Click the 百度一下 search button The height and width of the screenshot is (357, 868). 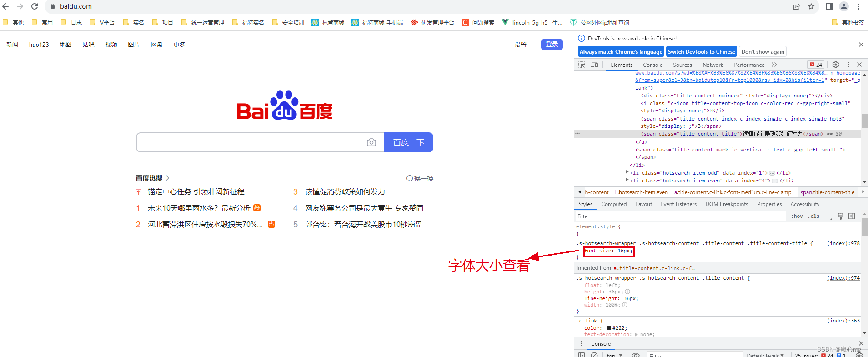pyautogui.click(x=408, y=142)
